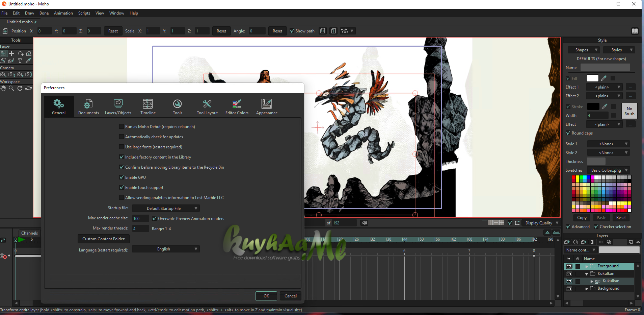Expand the Foreground layer group
644x315 pixels.
(x=587, y=266)
